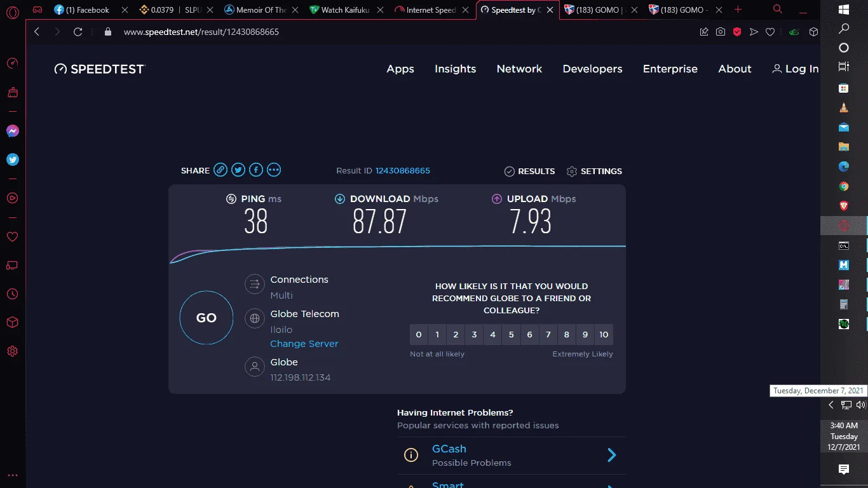Viewport: 868px width, 488px height.
Task: Start a new test with GO button
Action: tap(207, 318)
